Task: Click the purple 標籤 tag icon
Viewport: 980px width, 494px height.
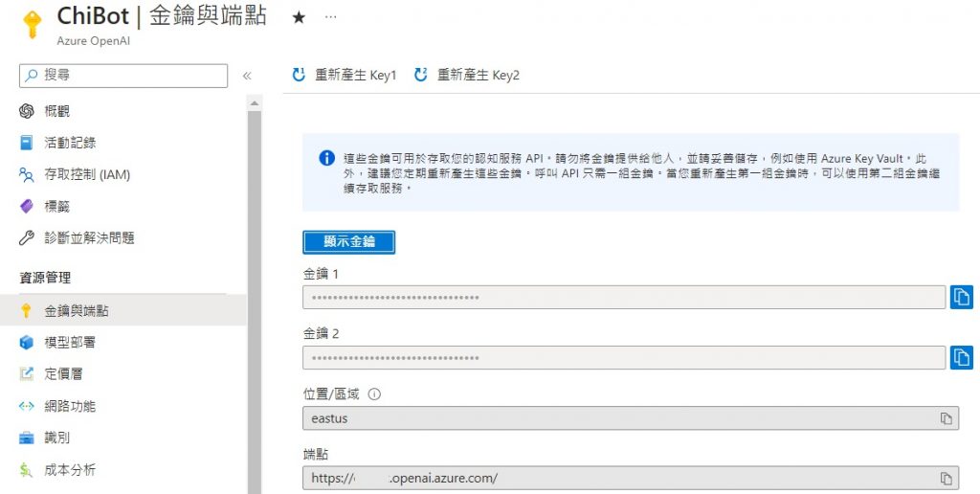Action: coord(26,207)
